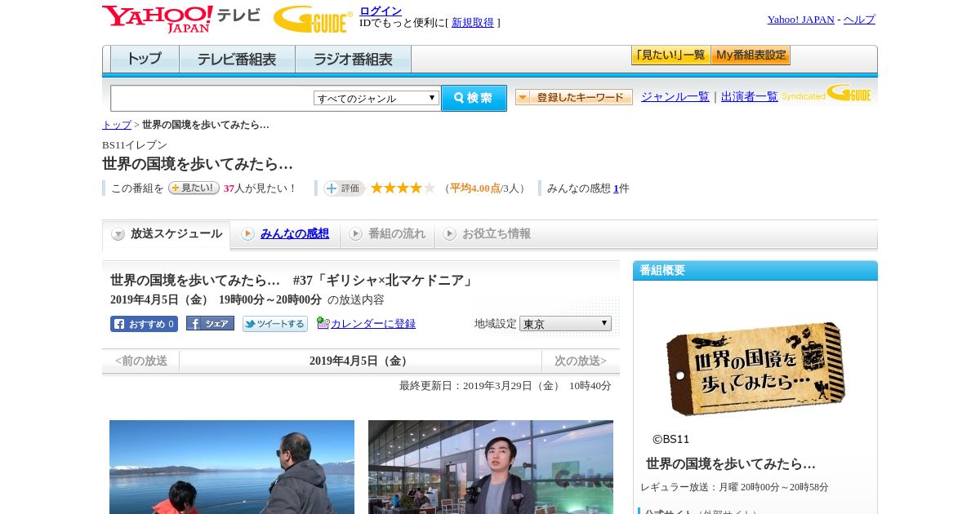Click the orange play icon on みんなの感想
This screenshot has width=980, height=514.
click(x=247, y=233)
